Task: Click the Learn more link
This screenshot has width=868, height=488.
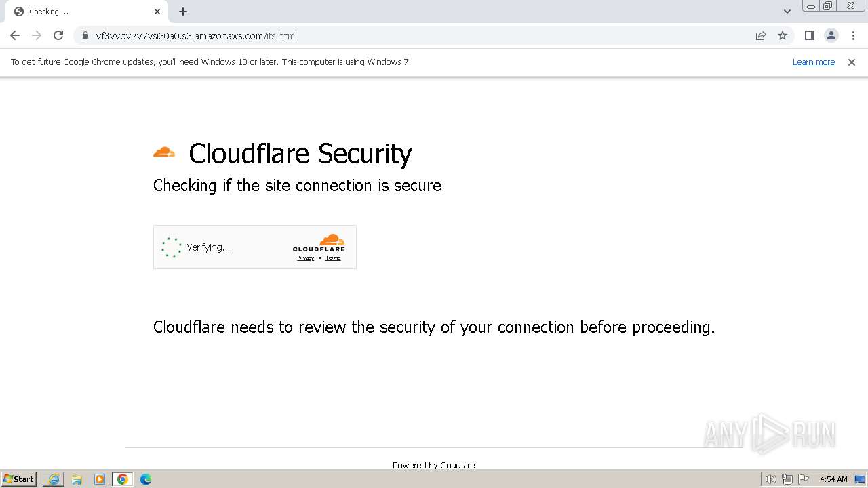Action: 814,62
